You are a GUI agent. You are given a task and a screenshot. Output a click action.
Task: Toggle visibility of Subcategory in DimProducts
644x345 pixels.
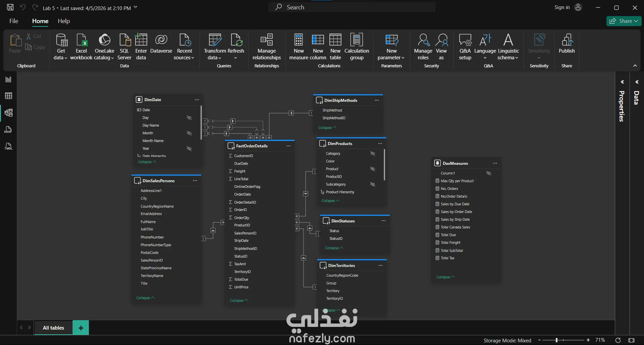(373, 185)
